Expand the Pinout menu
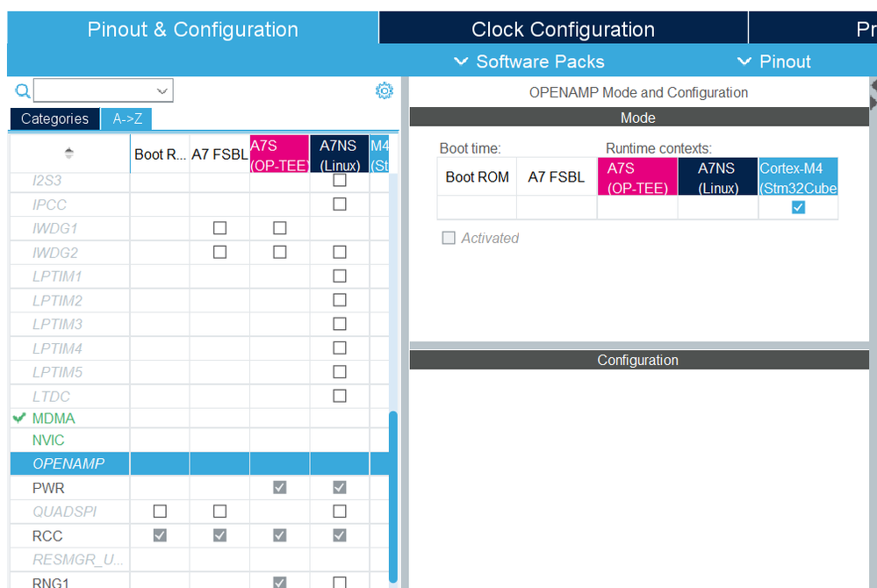 pyautogui.click(x=774, y=61)
